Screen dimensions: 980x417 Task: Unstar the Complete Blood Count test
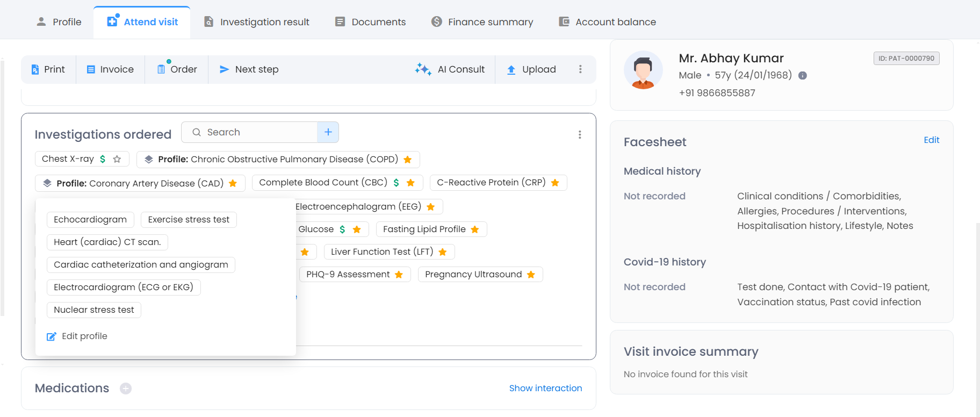[410, 183]
